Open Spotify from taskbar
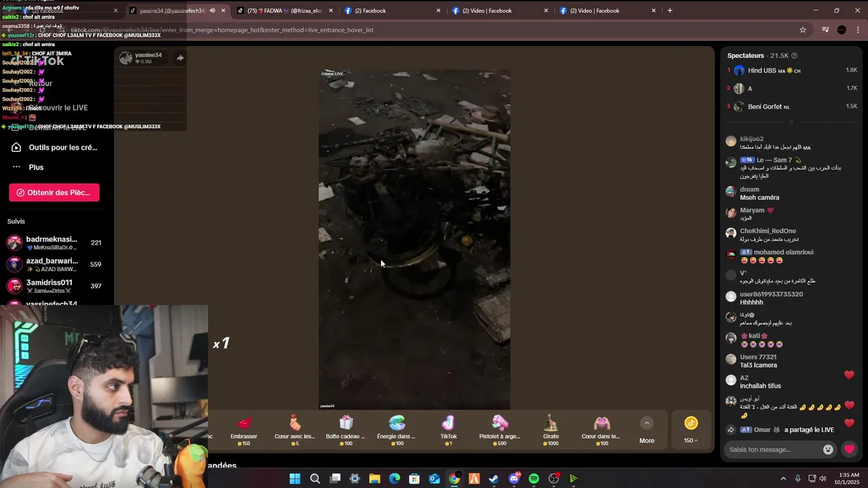868x488 pixels. (534, 479)
